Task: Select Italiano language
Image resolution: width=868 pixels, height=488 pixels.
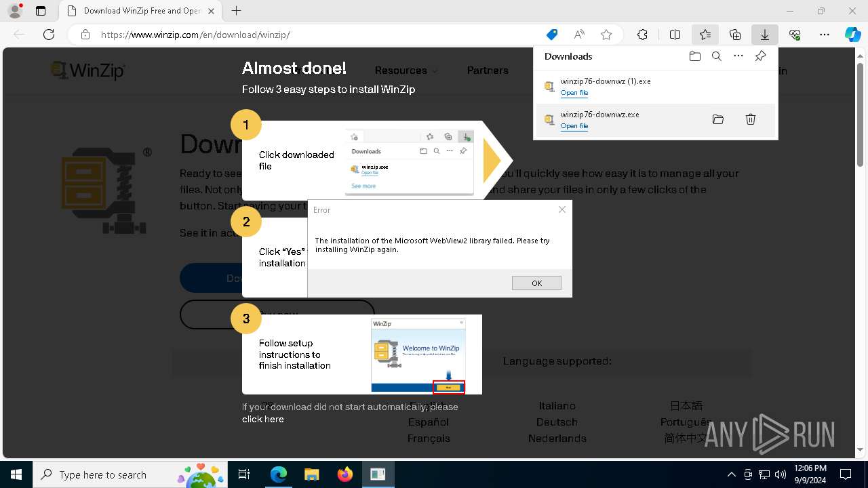Action: pyautogui.click(x=557, y=405)
